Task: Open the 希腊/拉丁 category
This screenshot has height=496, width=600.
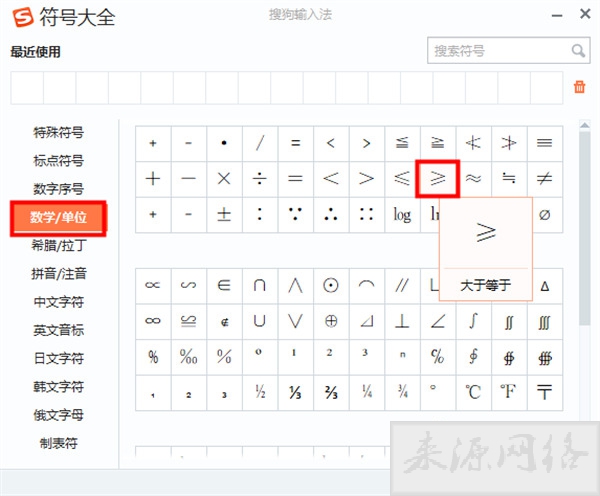Action: (x=59, y=245)
